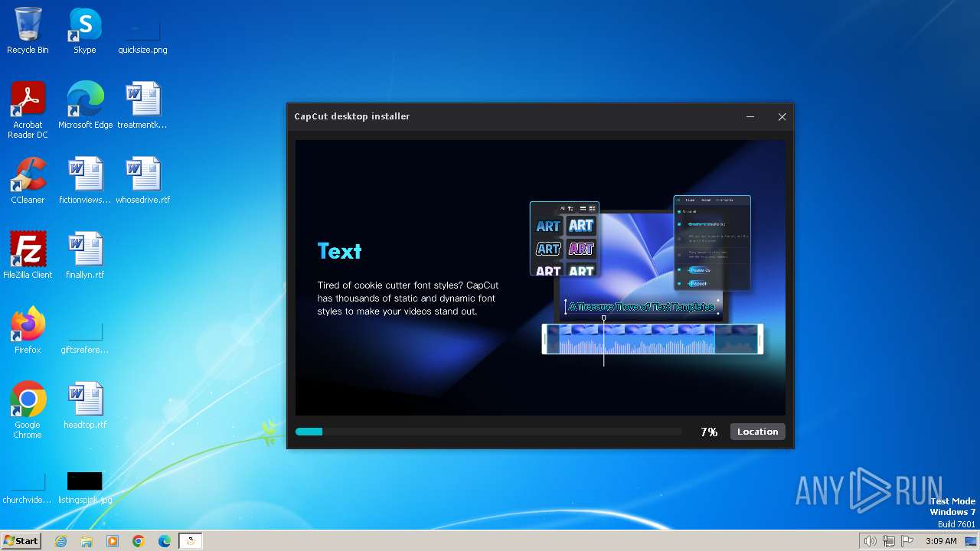Click the 'Treasure Trove of Text Templates' caption
The height and width of the screenshot is (551, 980).
[642, 307]
